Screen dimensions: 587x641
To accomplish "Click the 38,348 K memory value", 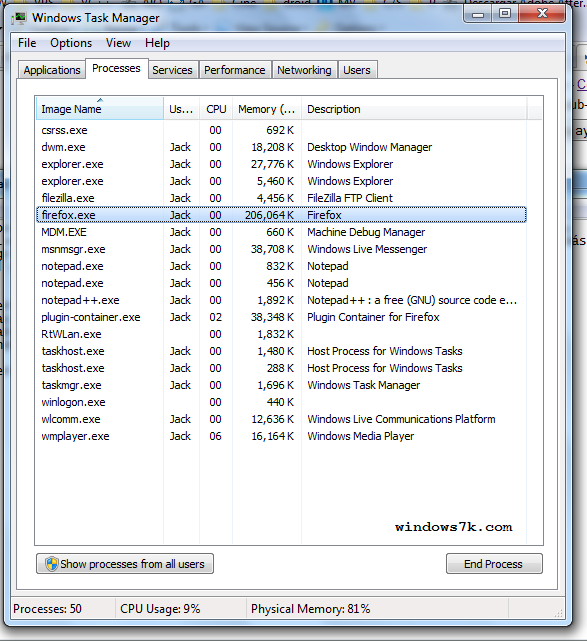I will point(272,317).
